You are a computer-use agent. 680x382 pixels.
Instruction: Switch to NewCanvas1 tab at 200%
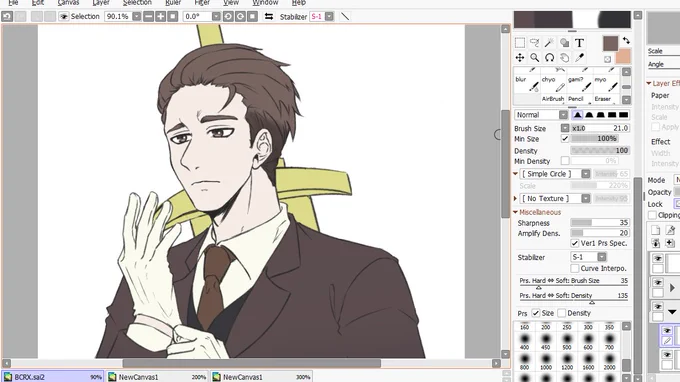157,377
